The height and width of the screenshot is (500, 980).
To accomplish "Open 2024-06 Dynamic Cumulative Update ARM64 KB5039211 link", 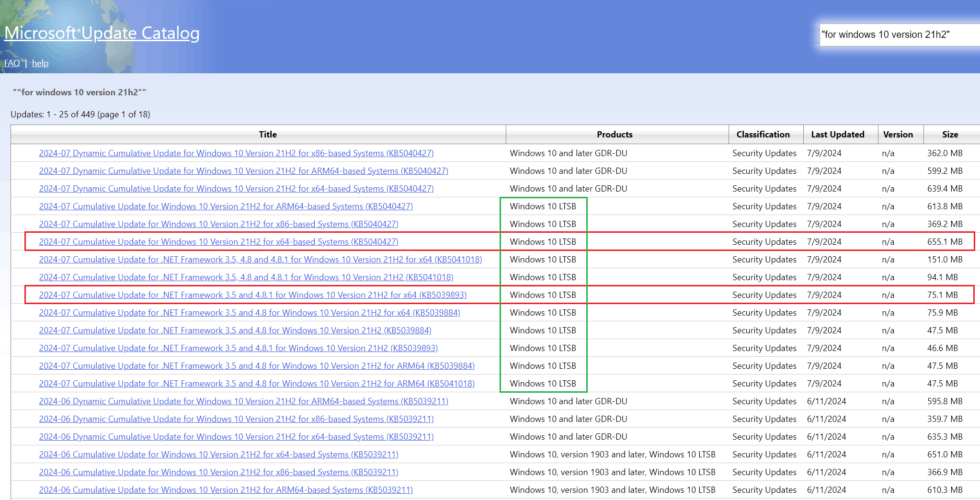I will (243, 401).
